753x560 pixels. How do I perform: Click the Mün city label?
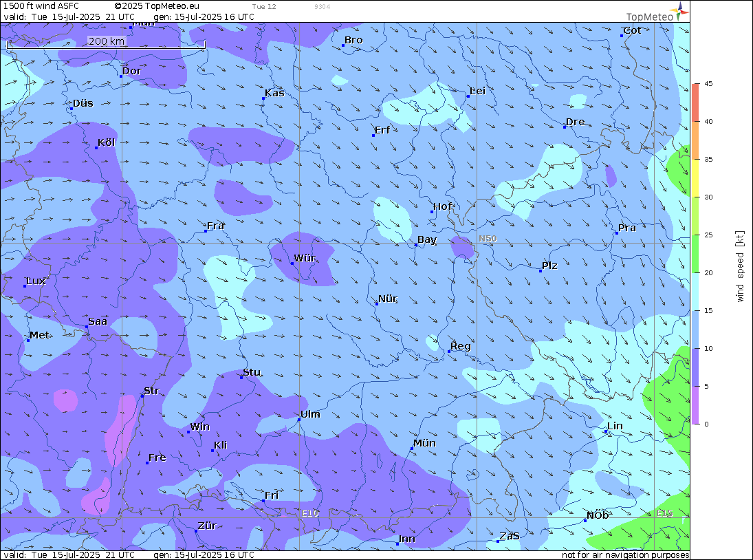(x=424, y=443)
